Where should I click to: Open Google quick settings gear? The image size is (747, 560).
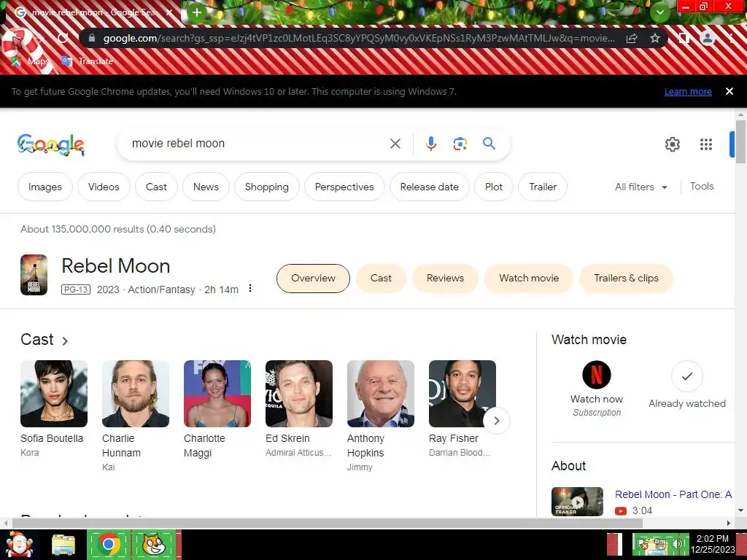(x=672, y=144)
